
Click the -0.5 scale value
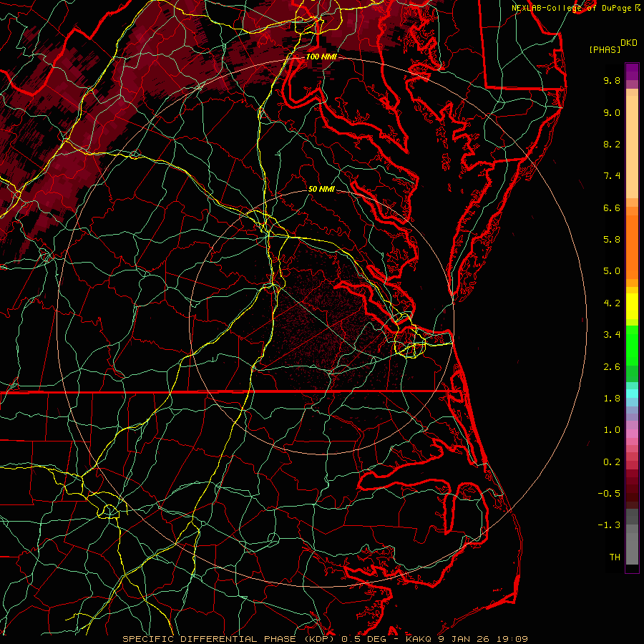click(x=609, y=494)
